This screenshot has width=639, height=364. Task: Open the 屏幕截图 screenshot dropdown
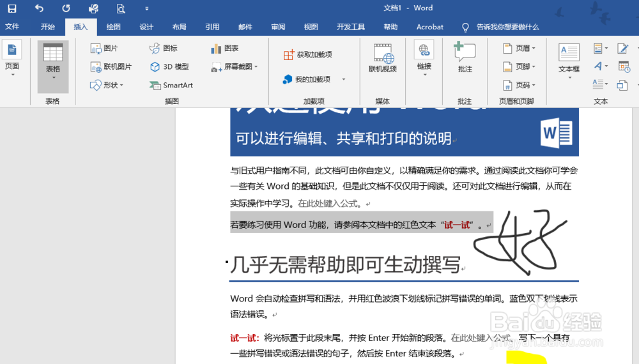pyautogui.click(x=235, y=66)
